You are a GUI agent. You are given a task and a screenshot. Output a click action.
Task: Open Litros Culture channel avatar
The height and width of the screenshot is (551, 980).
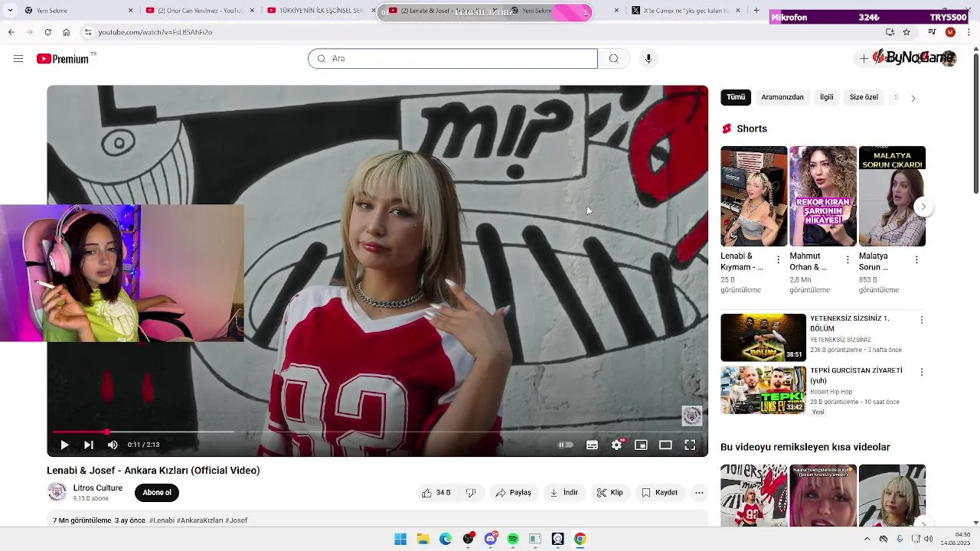point(57,492)
